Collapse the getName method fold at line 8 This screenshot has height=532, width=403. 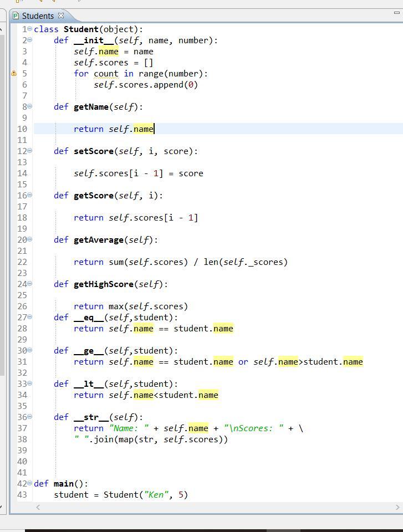(30, 106)
